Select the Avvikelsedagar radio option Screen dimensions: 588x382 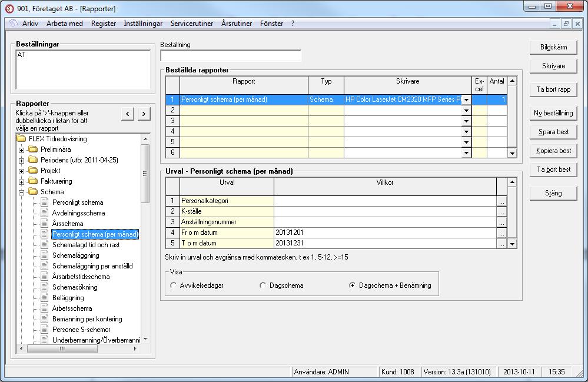click(173, 285)
